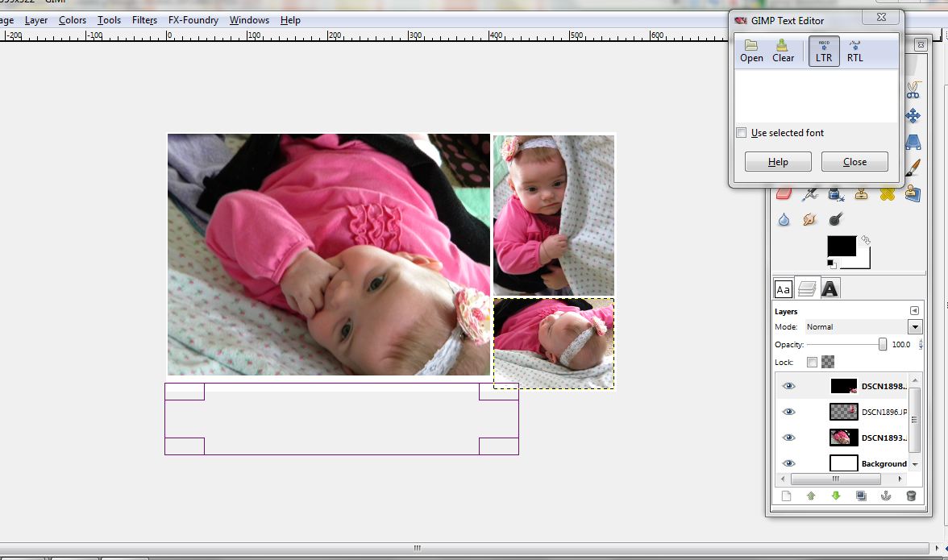948x560 pixels.
Task: Reset colors to default black and white
Action: click(x=832, y=264)
